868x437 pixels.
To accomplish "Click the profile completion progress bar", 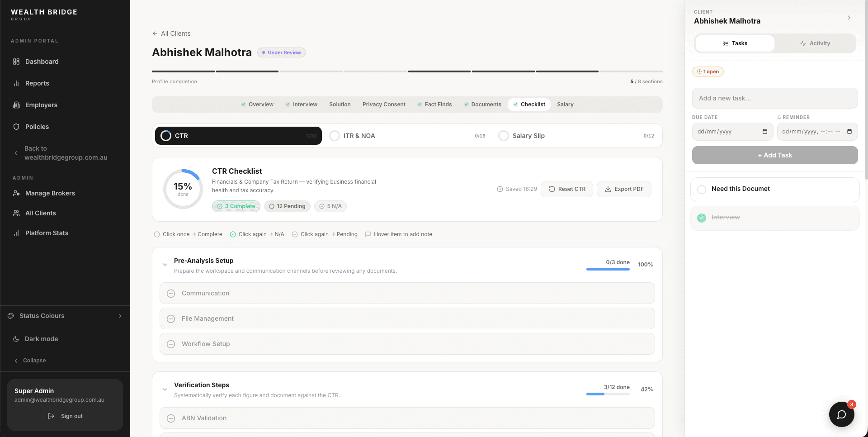I will 407,71.
